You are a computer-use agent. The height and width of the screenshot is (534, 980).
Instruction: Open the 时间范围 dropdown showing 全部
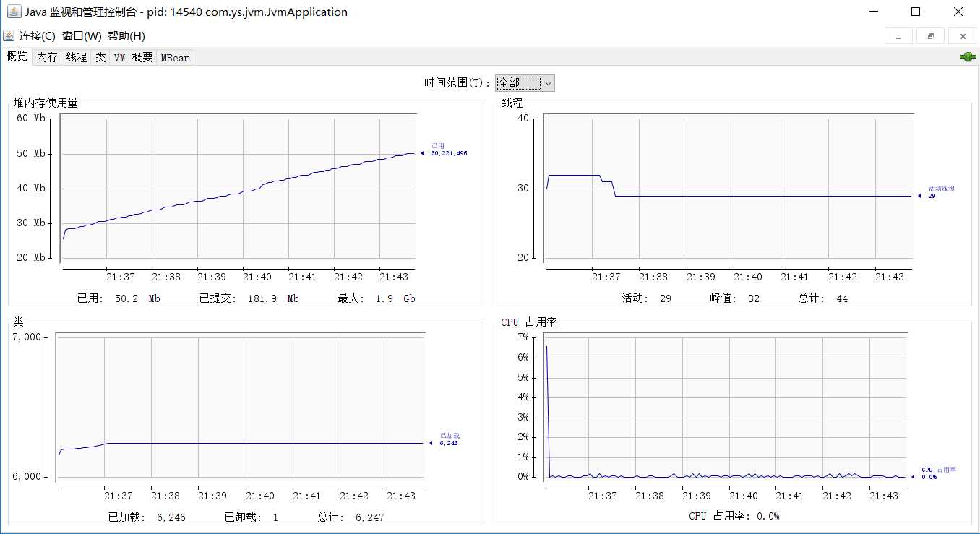click(525, 83)
